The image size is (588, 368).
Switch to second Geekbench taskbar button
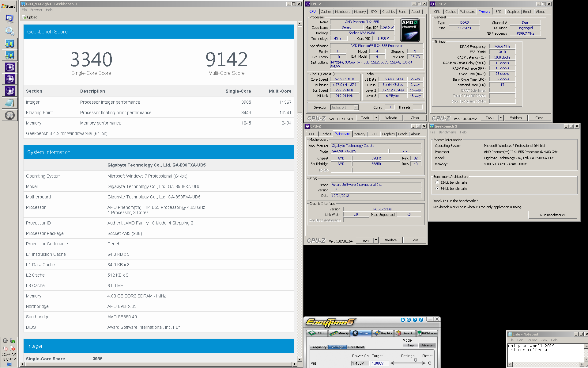9,56
